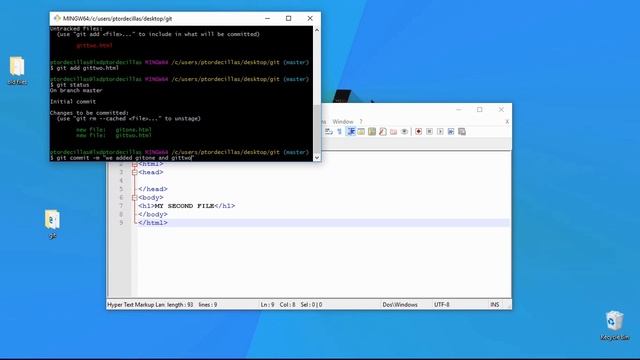640x360 pixels.
Task: Minimize the MINGW64 terminal window
Action: pyautogui.click(x=267, y=18)
